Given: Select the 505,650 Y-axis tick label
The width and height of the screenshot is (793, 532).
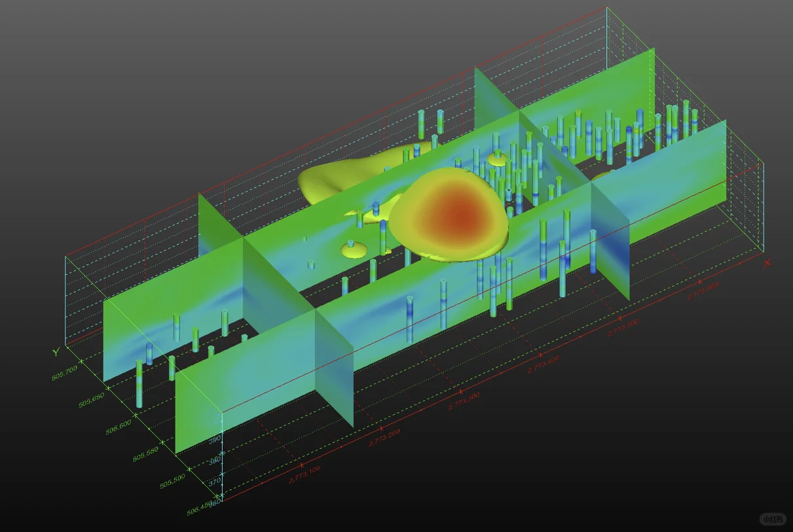Looking at the screenshot, I should (92, 399).
